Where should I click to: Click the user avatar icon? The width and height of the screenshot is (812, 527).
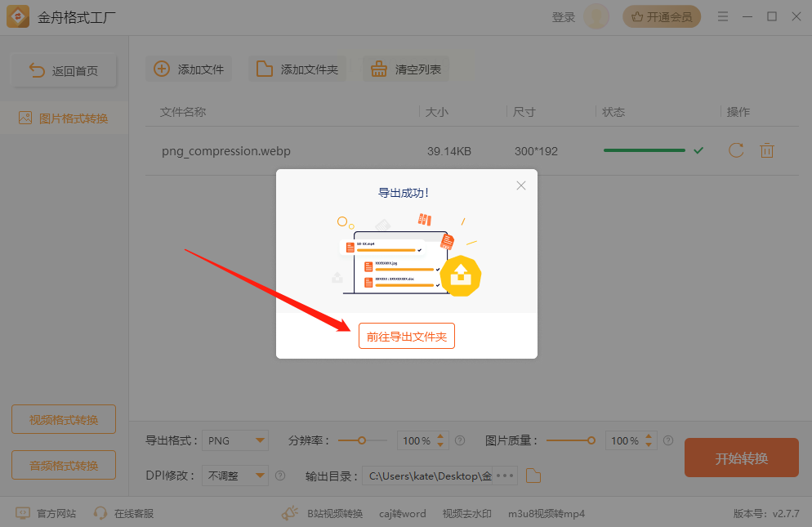pyautogui.click(x=596, y=16)
